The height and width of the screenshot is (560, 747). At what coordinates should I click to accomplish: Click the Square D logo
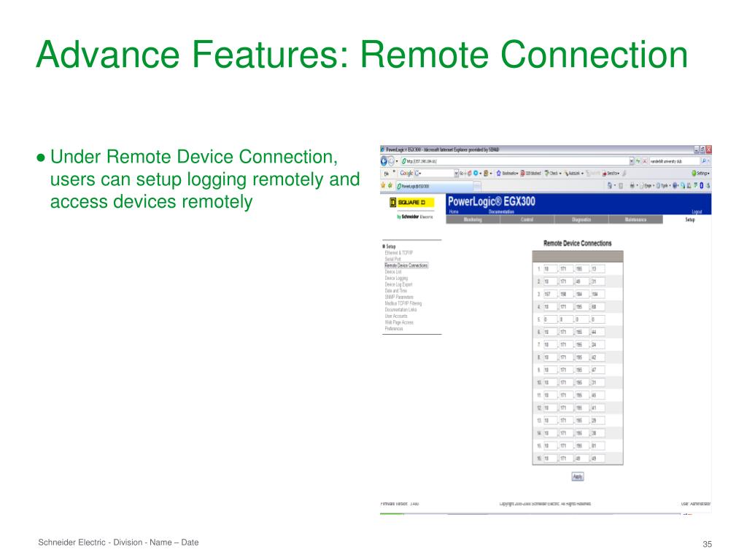click(411, 203)
